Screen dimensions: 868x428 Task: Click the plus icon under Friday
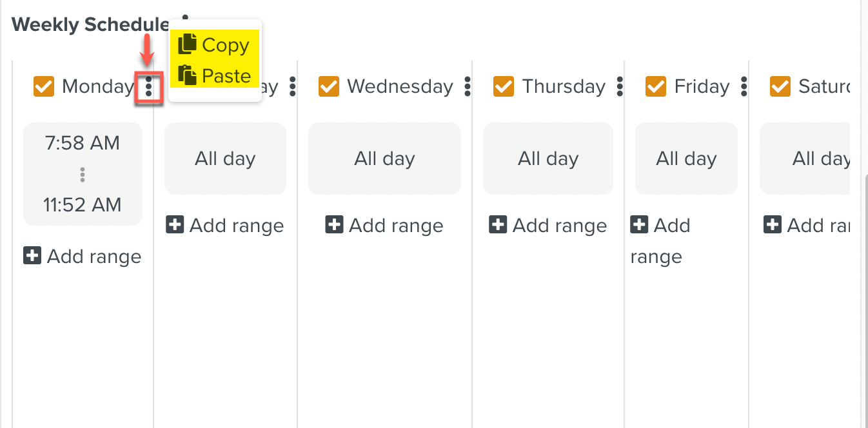click(639, 225)
